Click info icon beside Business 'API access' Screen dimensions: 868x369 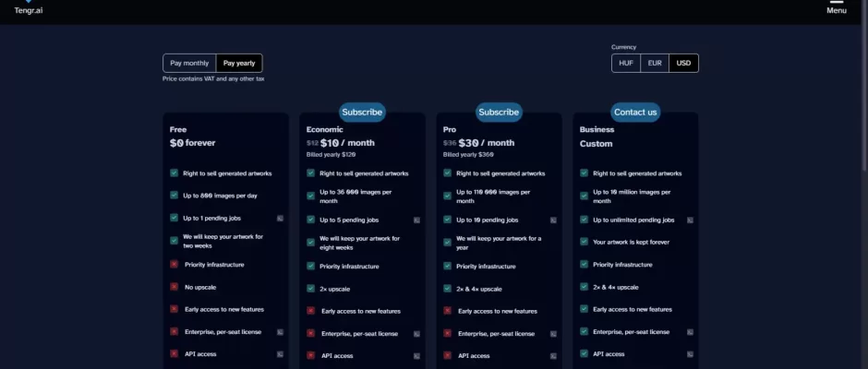click(x=691, y=354)
